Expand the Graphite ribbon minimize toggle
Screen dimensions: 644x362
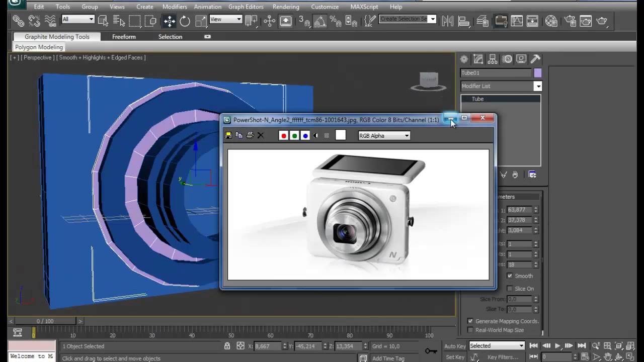207,37
